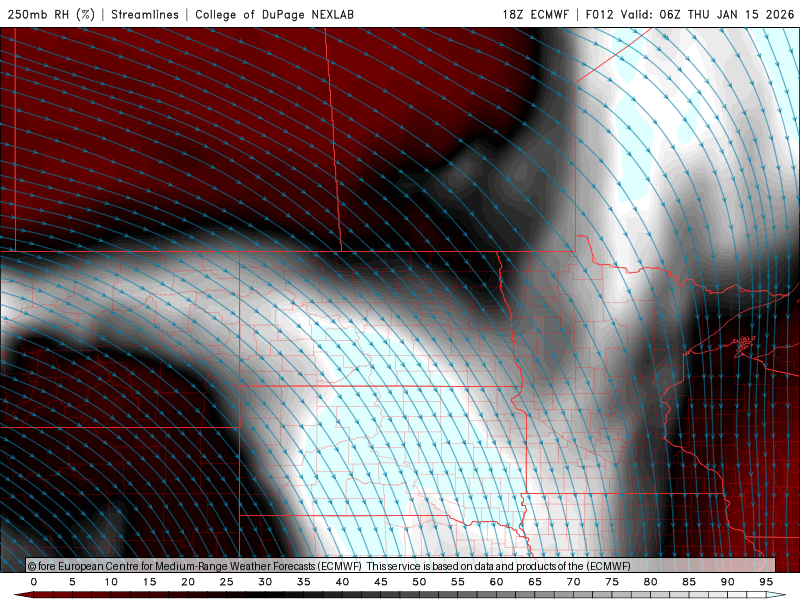Select the "50" value on the RH scale
This screenshot has height=600, width=800.
click(419, 582)
